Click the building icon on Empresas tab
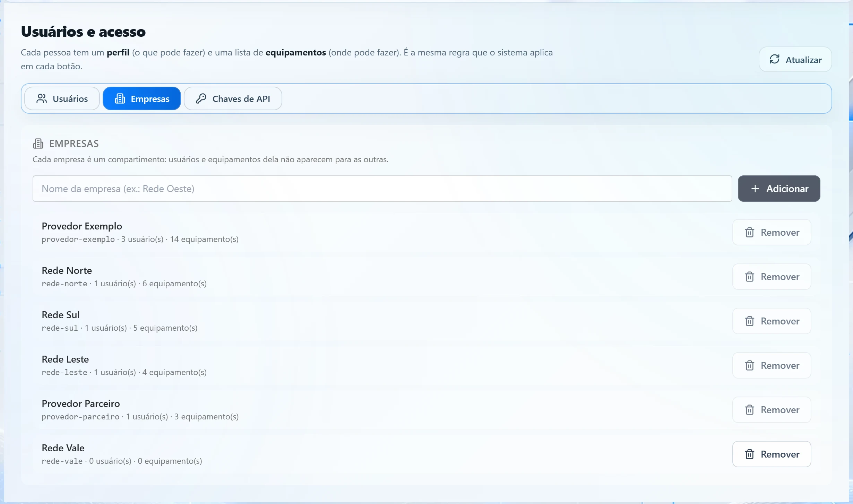The image size is (853, 504). pyautogui.click(x=120, y=99)
